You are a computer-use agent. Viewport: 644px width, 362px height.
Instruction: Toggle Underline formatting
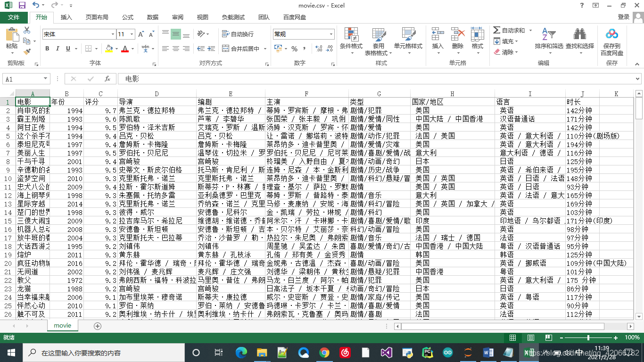point(68,49)
